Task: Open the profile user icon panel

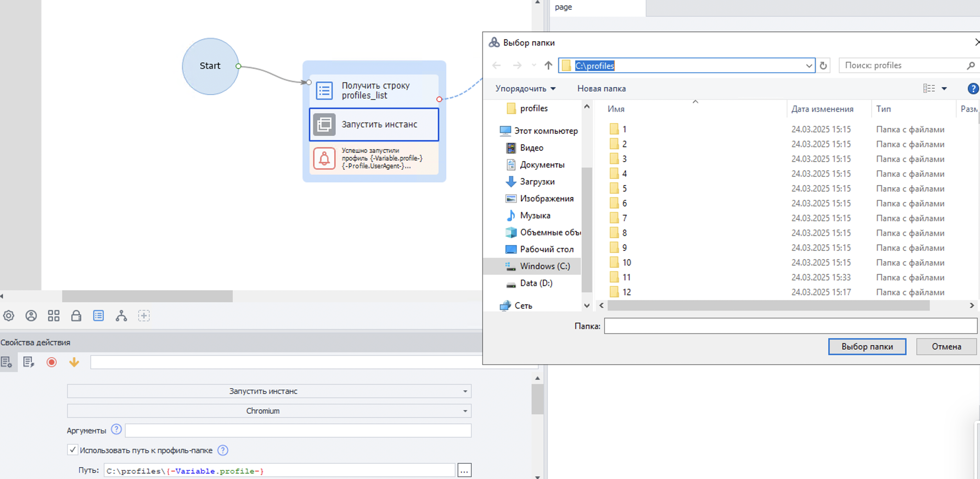Action: (31, 316)
